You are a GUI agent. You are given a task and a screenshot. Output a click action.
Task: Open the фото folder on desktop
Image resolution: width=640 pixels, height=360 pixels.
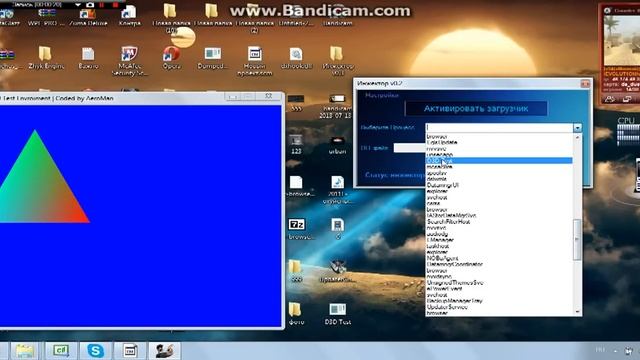[x=296, y=313]
